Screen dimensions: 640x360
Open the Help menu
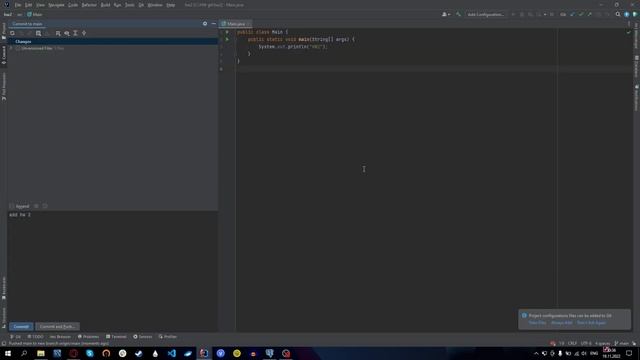pyautogui.click(x=171, y=5)
